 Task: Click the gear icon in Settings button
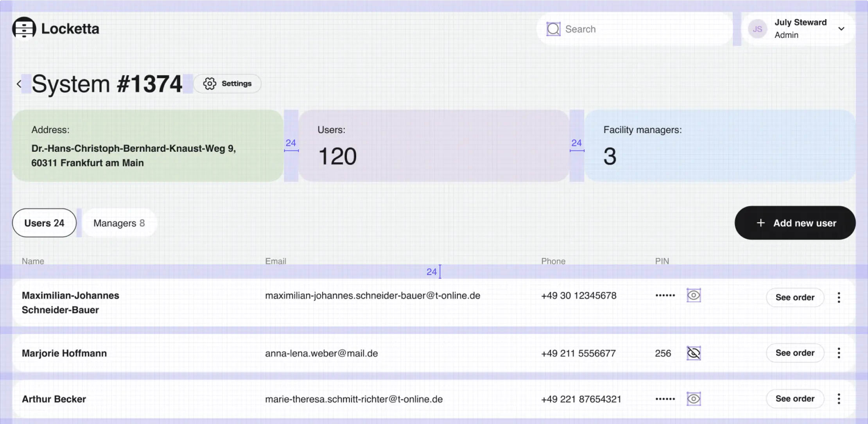tap(210, 83)
